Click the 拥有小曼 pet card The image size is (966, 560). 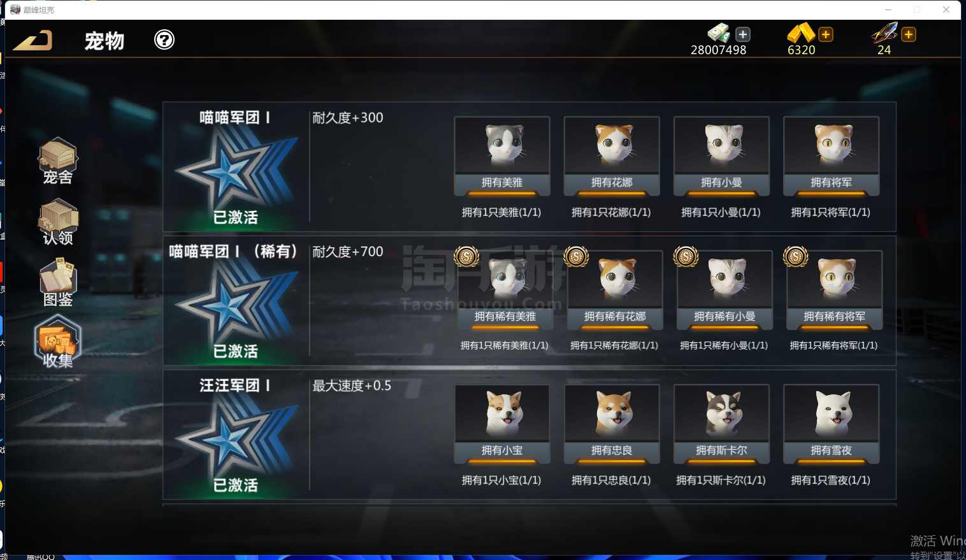pyautogui.click(x=721, y=156)
